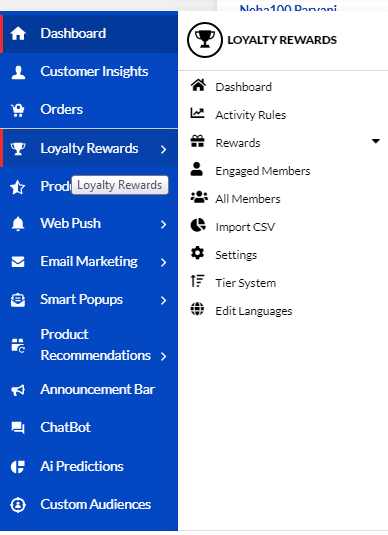This screenshot has height=535, width=388.
Task: Click the shopping cart icon for Orders
Action: pos(18,110)
